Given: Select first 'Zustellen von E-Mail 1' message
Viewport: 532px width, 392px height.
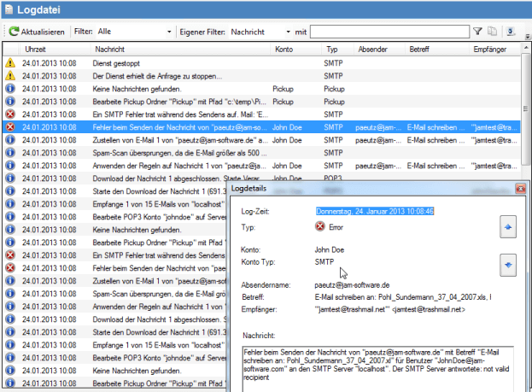Looking at the screenshot, I should (180, 140).
